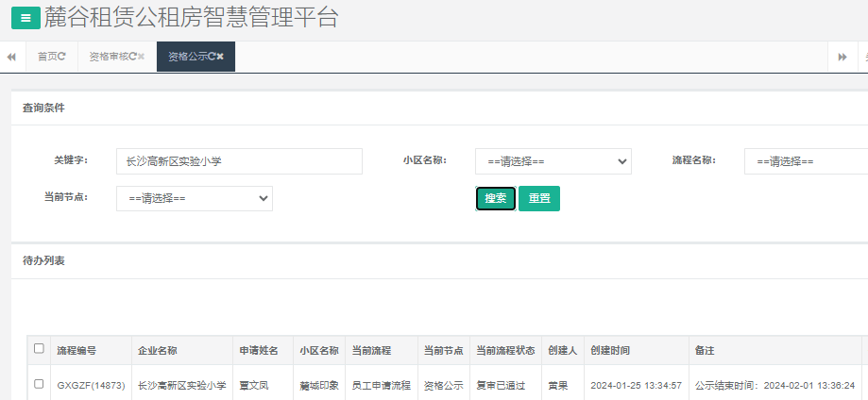The image size is (868, 400).
Task: Switch to the 资格审核 tab
Action: click(108, 57)
